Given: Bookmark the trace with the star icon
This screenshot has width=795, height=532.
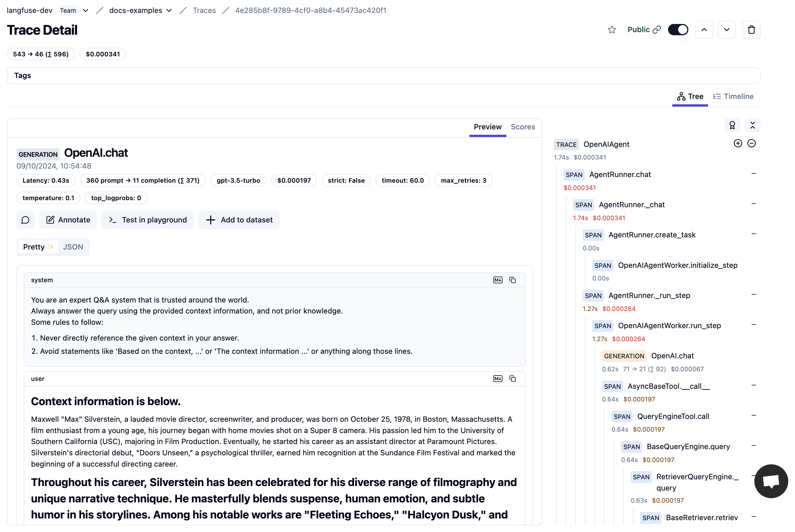Looking at the screenshot, I should 612,30.
